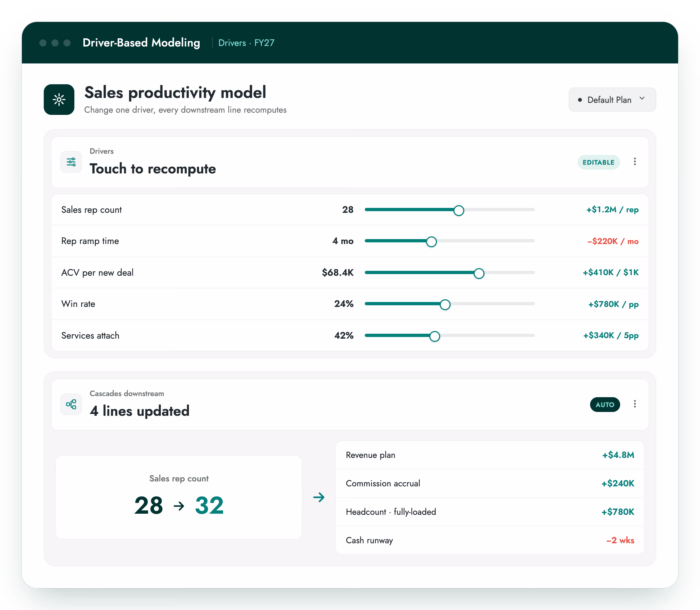Click the Win rate slider handle
The image size is (700, 610).
coord(445,305)
